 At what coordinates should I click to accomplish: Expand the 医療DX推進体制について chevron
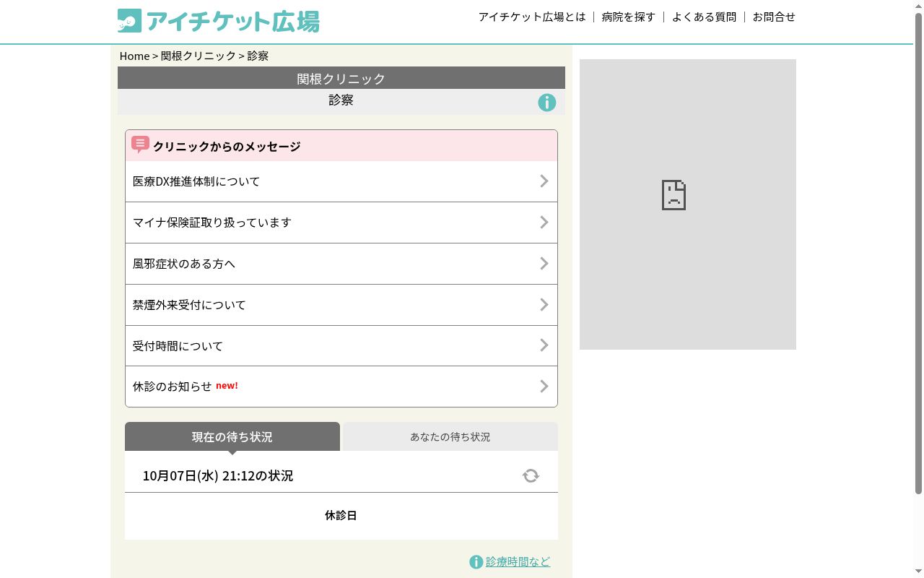544,181
